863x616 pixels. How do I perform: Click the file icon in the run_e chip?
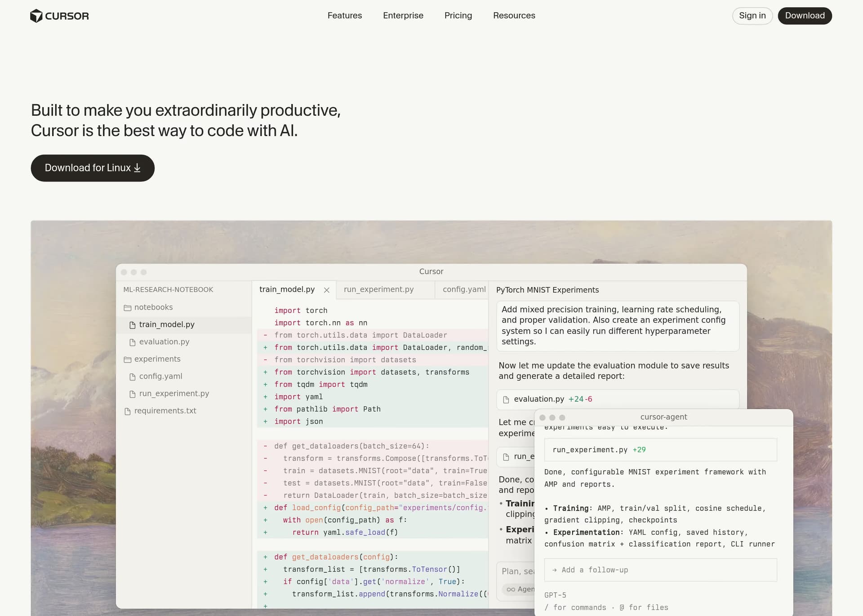[x=506, y=457]
